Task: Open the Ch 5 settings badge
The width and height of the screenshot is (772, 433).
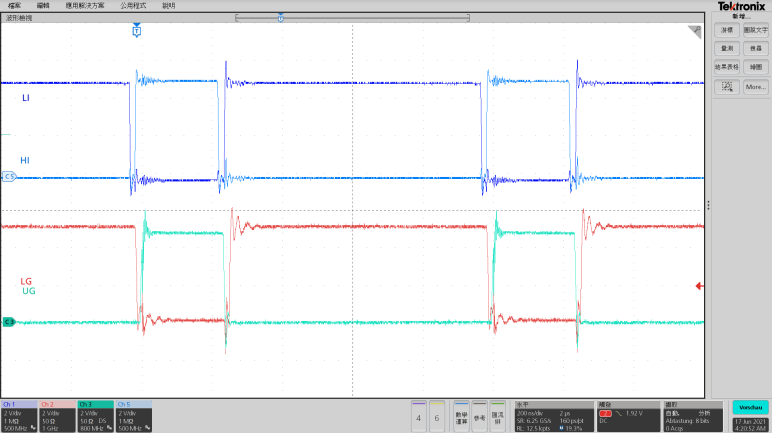Action: 134,415
